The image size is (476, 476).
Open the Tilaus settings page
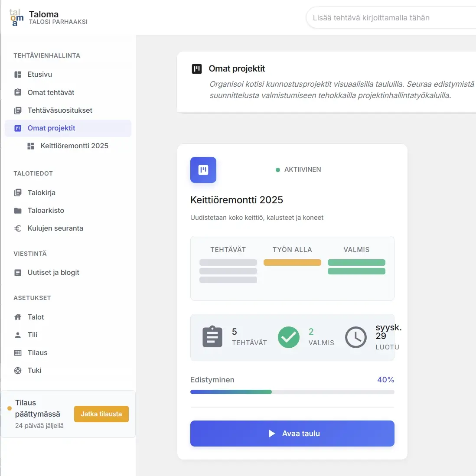(x=37, y=353)
